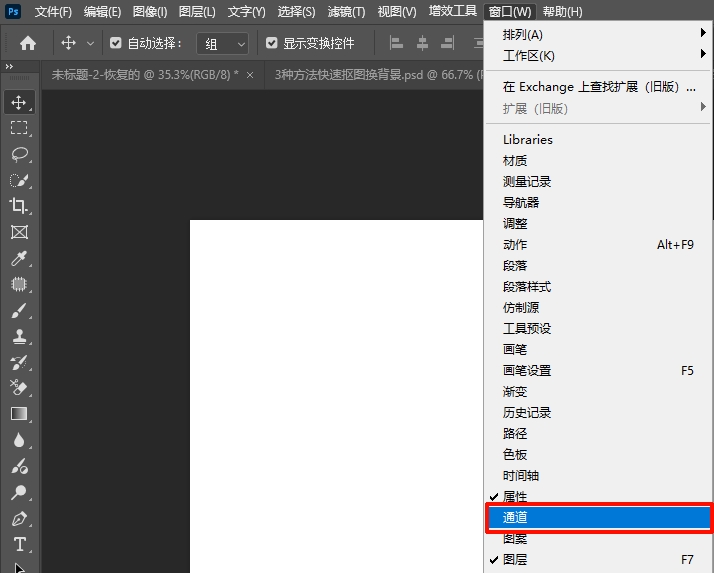The image size is (714, 573).
Task: Open the 组 auto-select dropdown
Action: (222, 43)
